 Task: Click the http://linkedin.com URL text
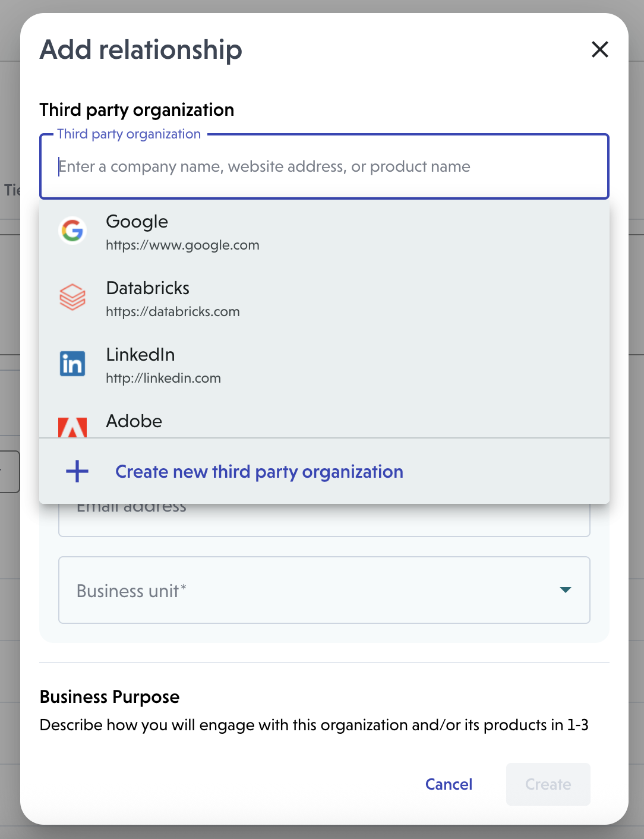point(163,379)
